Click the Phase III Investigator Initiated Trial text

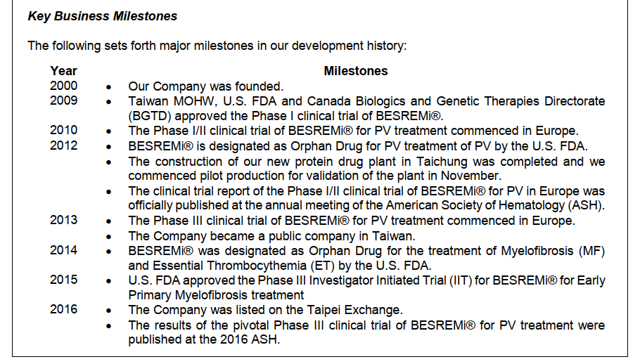366,287
